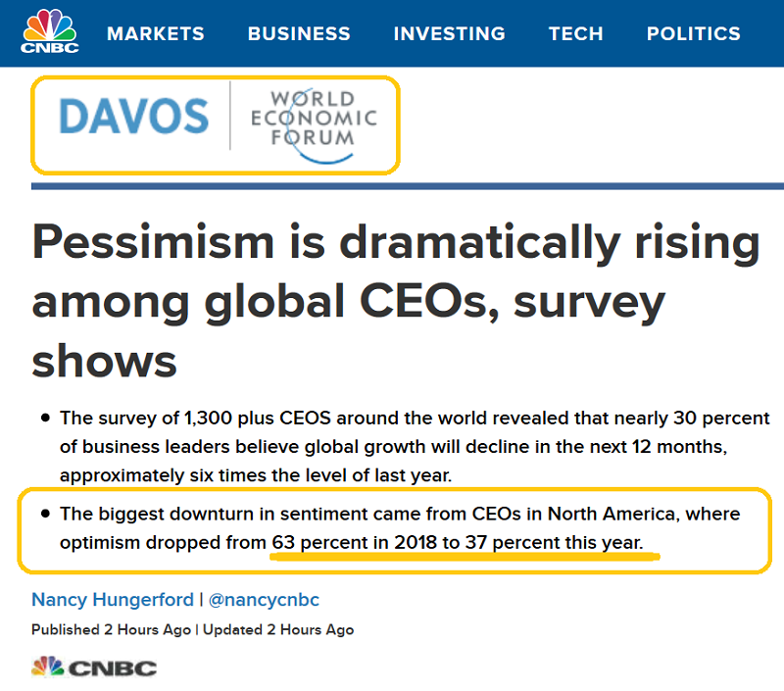Screen dimensions: 784x691
Task: Click the Updated 2 Hours Ago timestamp
Action: [x=279, y=629]
